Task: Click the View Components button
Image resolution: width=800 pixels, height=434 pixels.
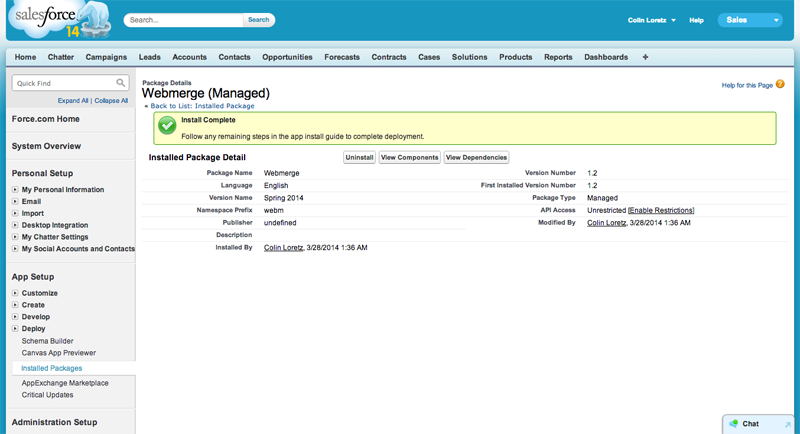Action: coord(409,158)
